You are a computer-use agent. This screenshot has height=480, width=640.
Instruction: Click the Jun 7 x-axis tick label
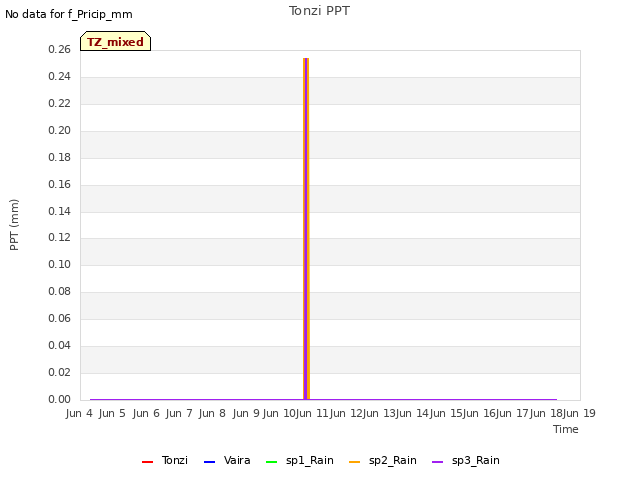tap(179, 413)
